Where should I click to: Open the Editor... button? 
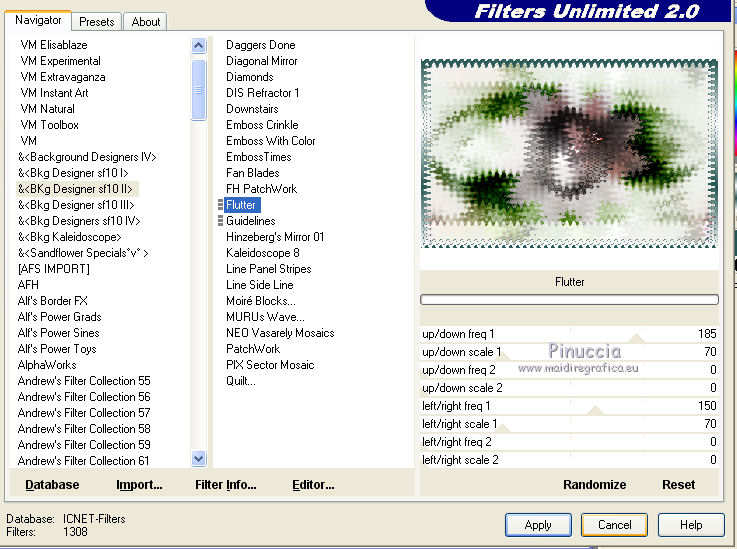pyautogui.click(x=313, y=485)
